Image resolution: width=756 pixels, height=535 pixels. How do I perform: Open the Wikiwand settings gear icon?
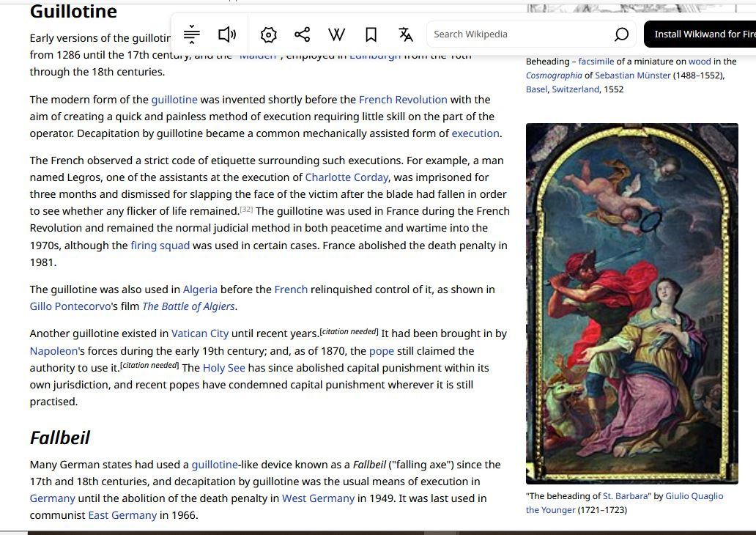[269, 34]
